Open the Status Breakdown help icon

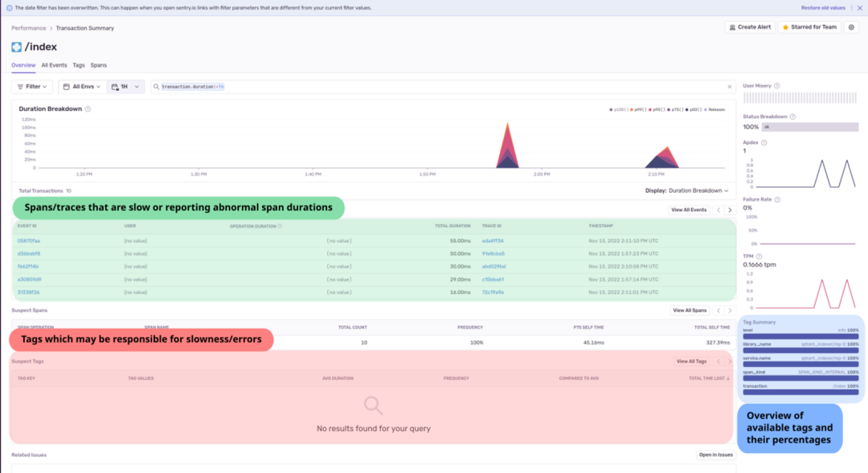pyautogui.click(x=792, y=116)
